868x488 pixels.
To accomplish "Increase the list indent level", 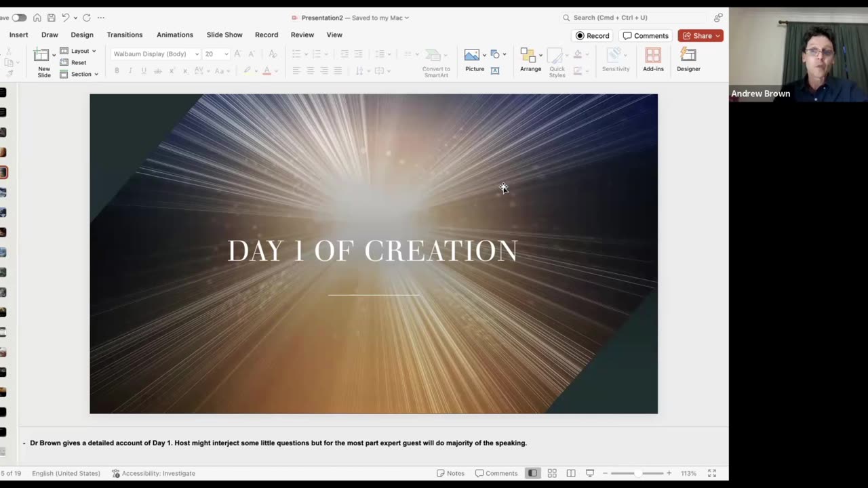I will pyautogui.click(x=358, y=54).
